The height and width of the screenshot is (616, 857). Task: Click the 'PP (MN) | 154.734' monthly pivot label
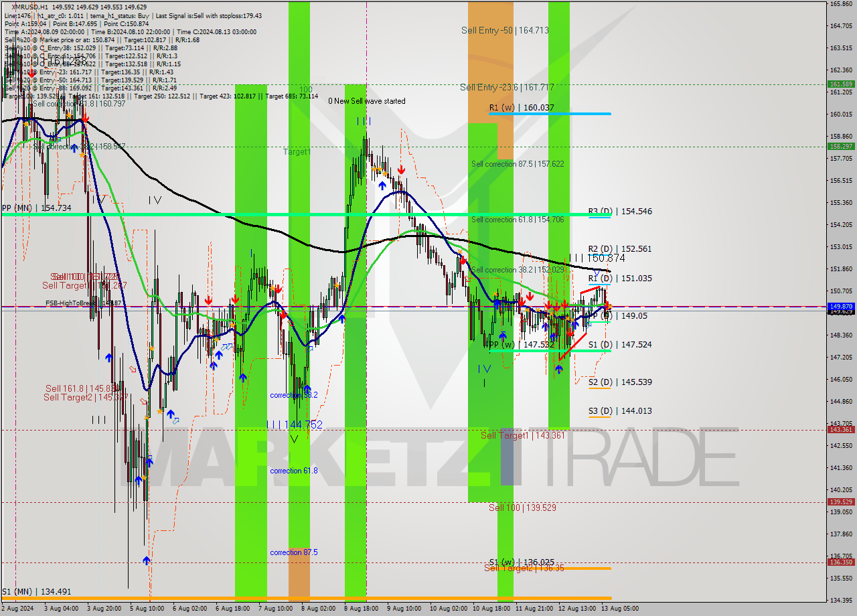tap(36, 208)
